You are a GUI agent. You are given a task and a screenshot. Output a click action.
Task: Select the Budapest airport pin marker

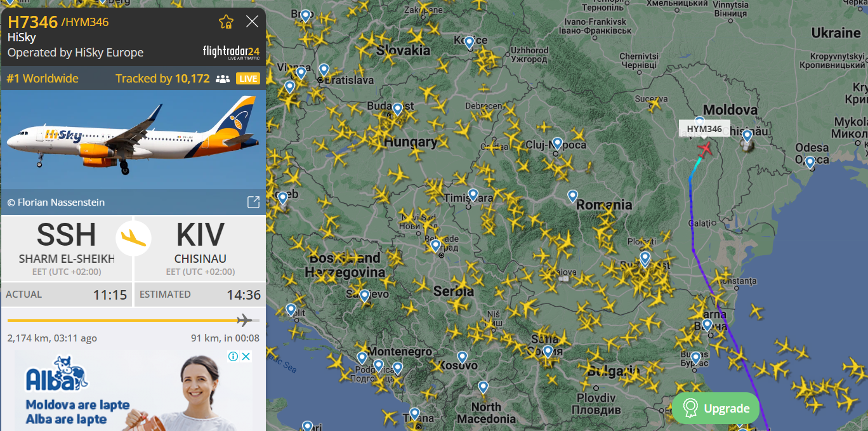pyautogui.click(x=397, y=109)
